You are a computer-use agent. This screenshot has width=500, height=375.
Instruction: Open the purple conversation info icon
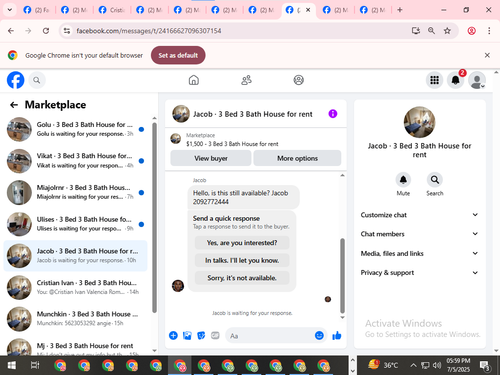333,114
